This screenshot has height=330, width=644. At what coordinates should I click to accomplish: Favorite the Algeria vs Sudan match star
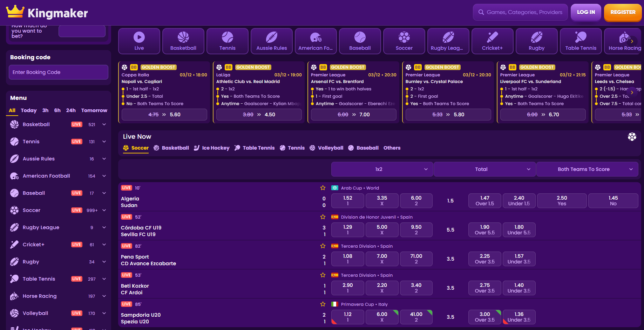click(x=323, y=188)
